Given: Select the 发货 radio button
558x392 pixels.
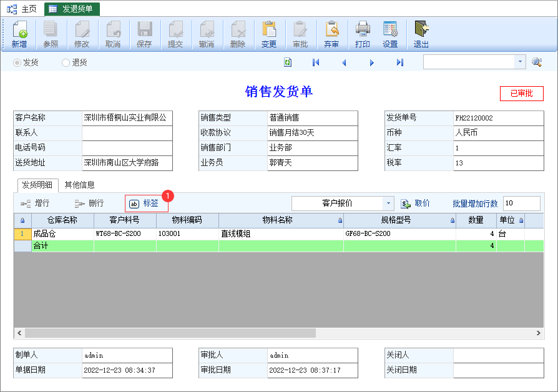Looking at the screenshot, I should coord(17,62).
